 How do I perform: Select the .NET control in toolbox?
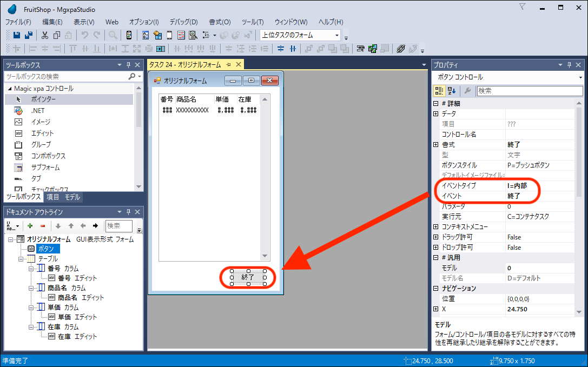click(37, 111)
